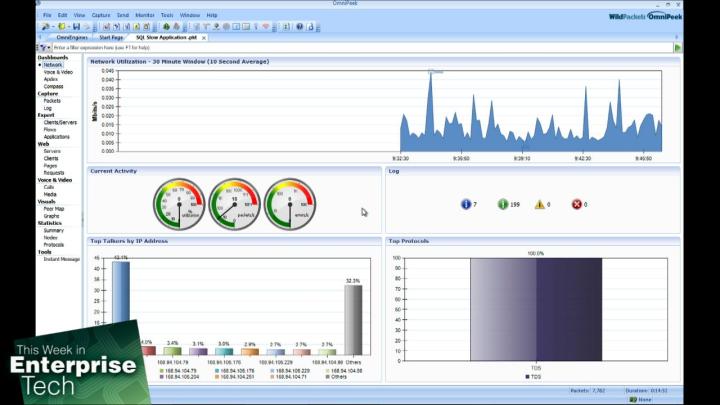Click the yellow warning triangle in Log panel

tap(540, 204)
